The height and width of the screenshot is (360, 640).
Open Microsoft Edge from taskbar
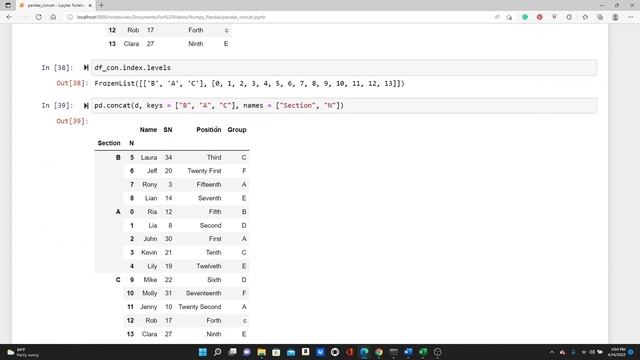[364, 352]
